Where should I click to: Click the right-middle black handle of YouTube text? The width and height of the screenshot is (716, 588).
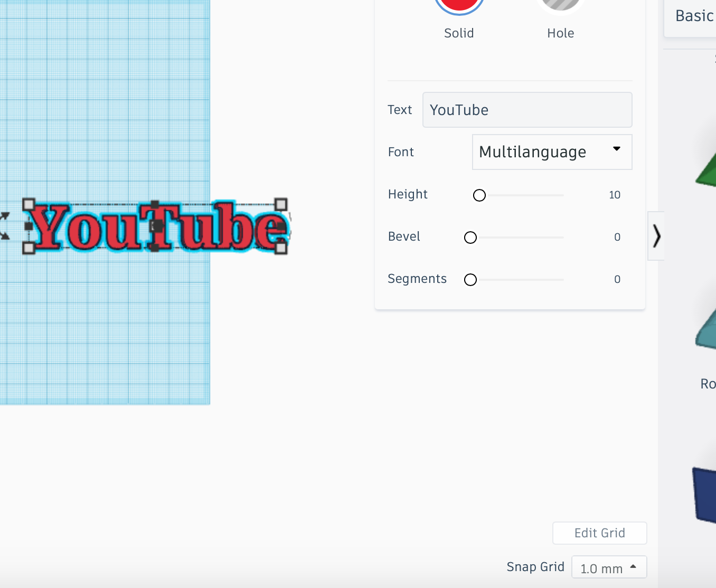point(281,226)
